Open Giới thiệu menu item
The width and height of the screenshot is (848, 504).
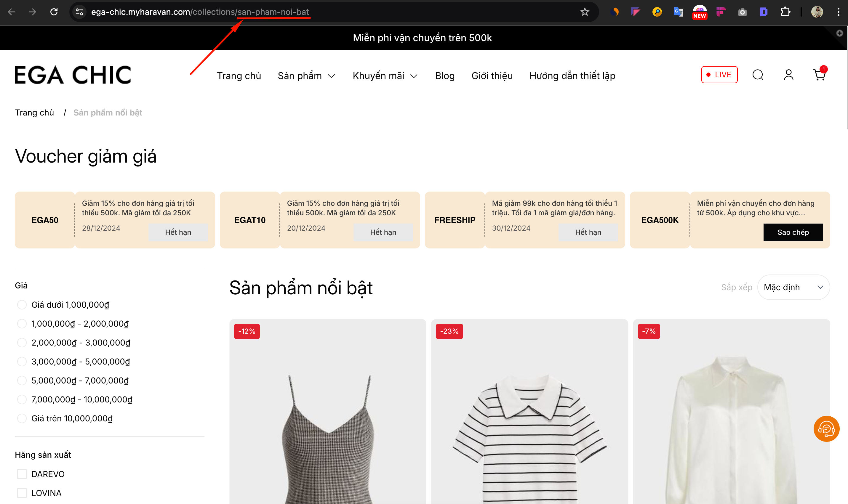point(492,76)
